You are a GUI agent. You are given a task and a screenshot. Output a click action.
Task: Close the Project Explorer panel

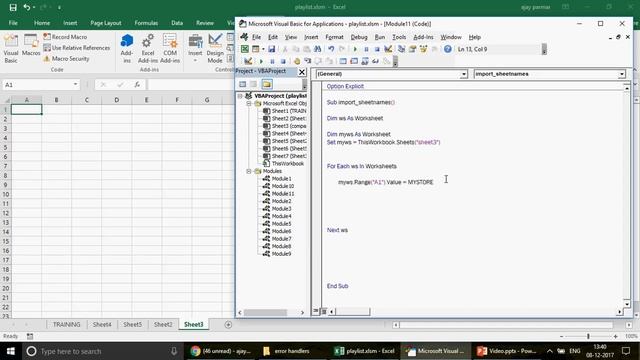302,72
